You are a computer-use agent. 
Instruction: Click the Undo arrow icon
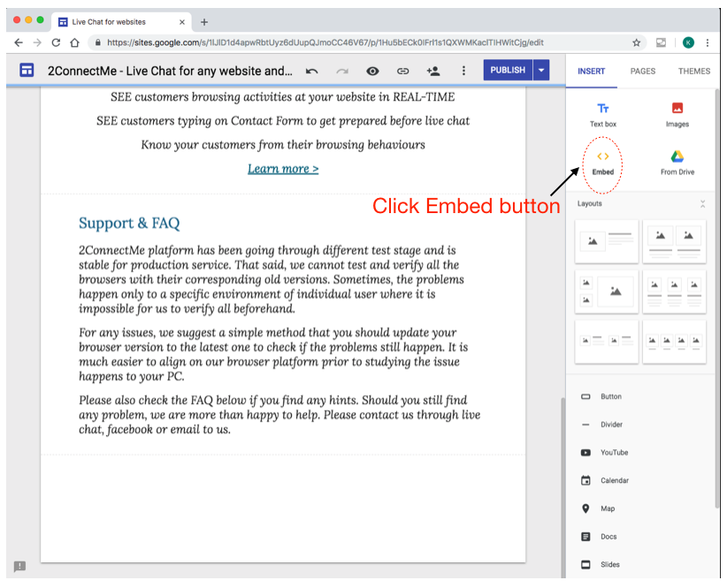coord(311,71)
